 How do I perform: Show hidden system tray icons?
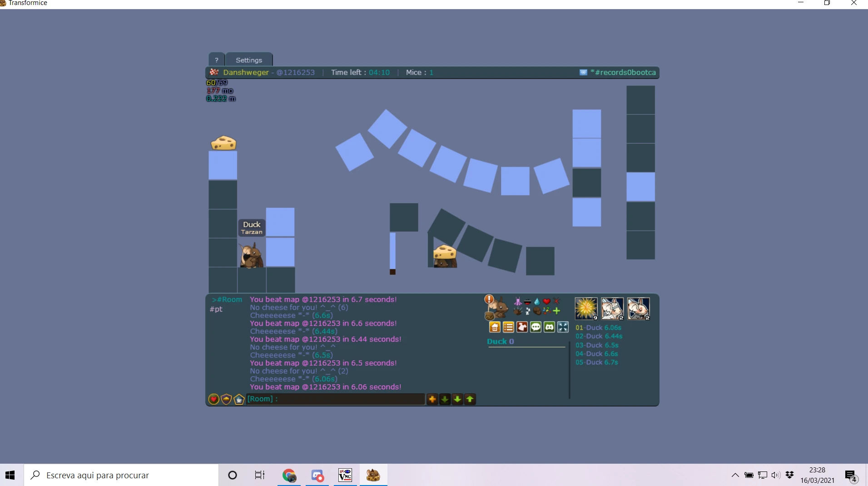coord(735,475)
